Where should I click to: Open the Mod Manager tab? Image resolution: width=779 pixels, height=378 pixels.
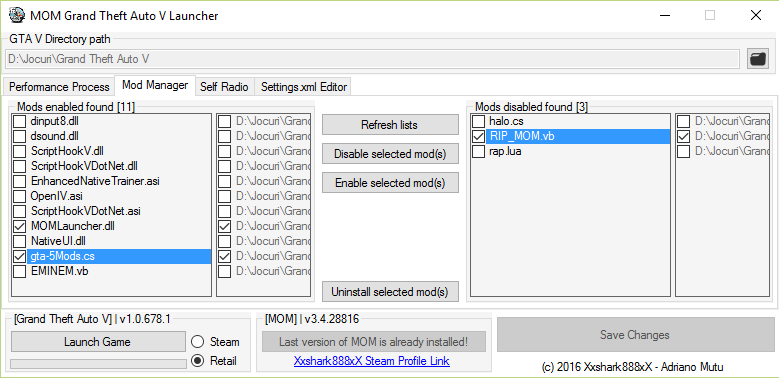click(155, 85)
